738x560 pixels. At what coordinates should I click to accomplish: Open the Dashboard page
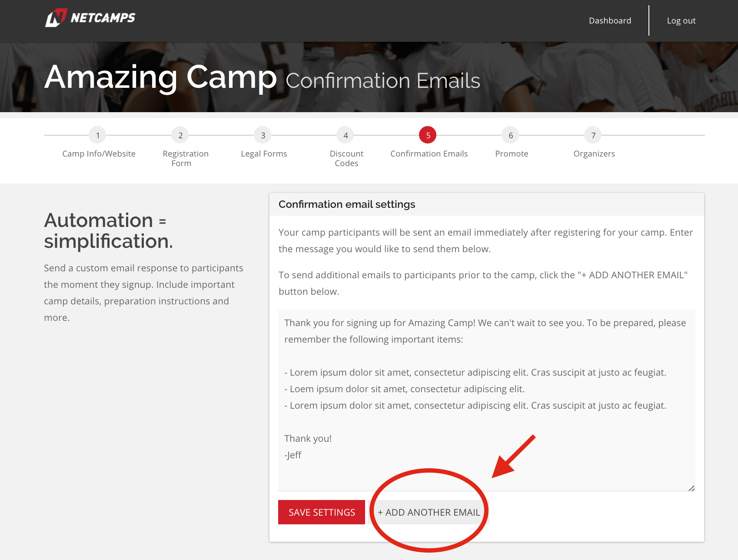coord(610,20)
